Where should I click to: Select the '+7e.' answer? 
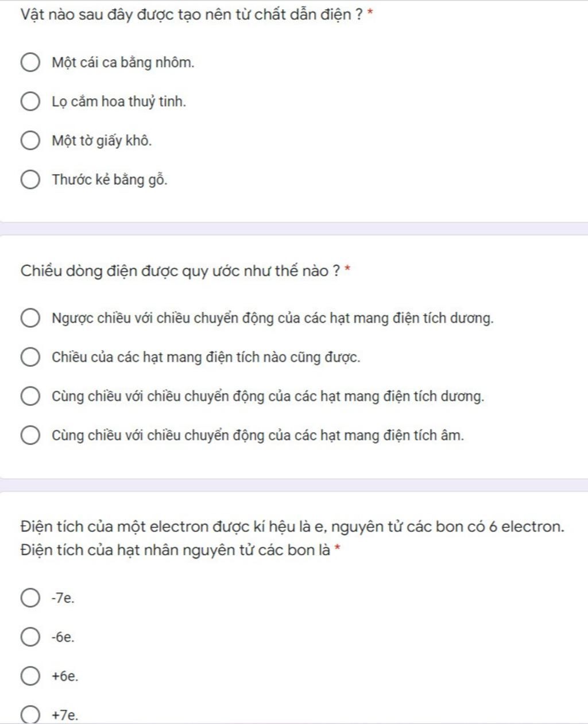30,715
